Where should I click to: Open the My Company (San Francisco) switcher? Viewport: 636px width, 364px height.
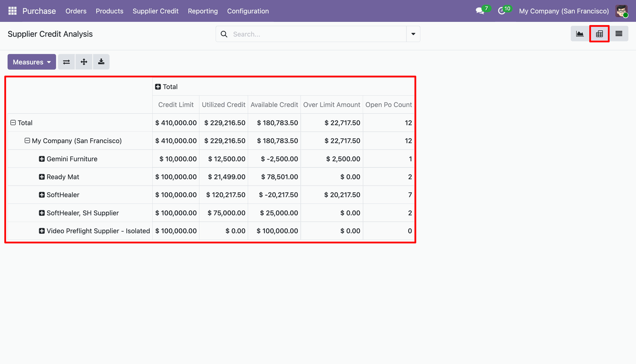click(x=564, y=11)
